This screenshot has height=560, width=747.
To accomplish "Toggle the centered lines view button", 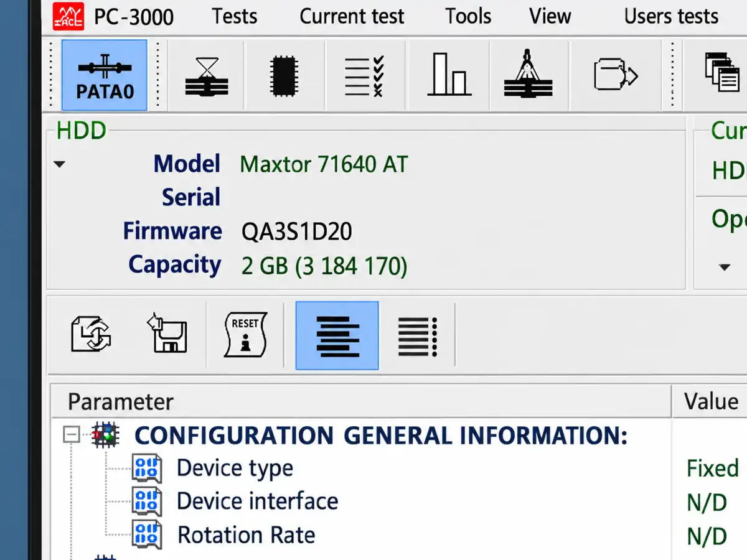I will [337, 335].
